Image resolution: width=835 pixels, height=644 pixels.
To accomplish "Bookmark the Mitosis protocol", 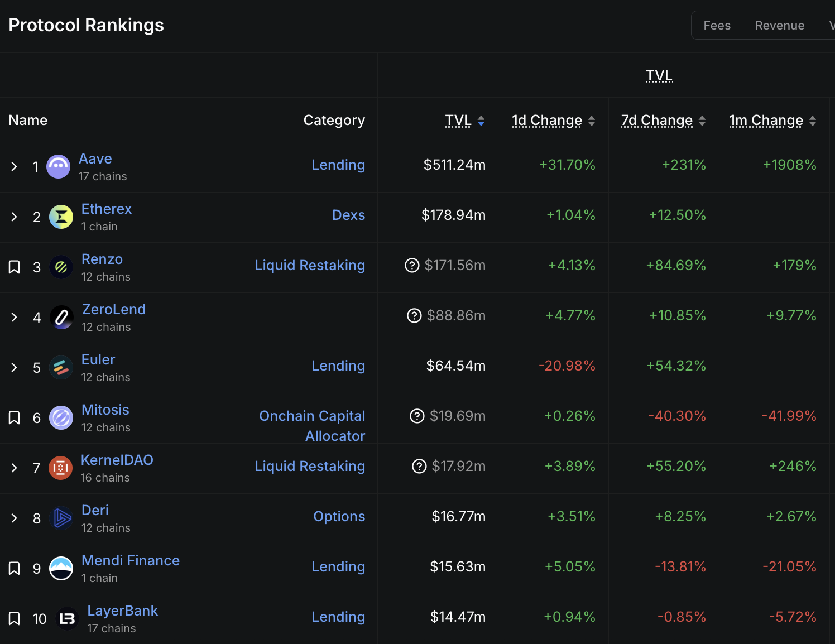I will click(15, 417).
